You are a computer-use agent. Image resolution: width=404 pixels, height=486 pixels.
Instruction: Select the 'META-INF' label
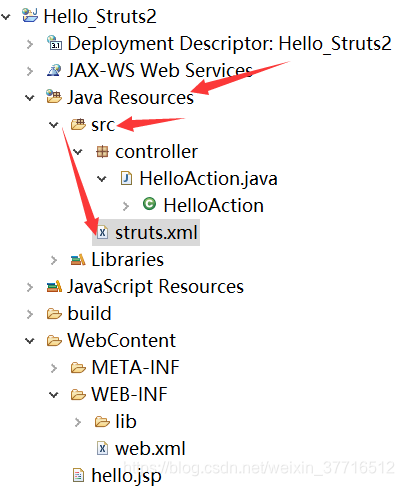tap(136, 367)
